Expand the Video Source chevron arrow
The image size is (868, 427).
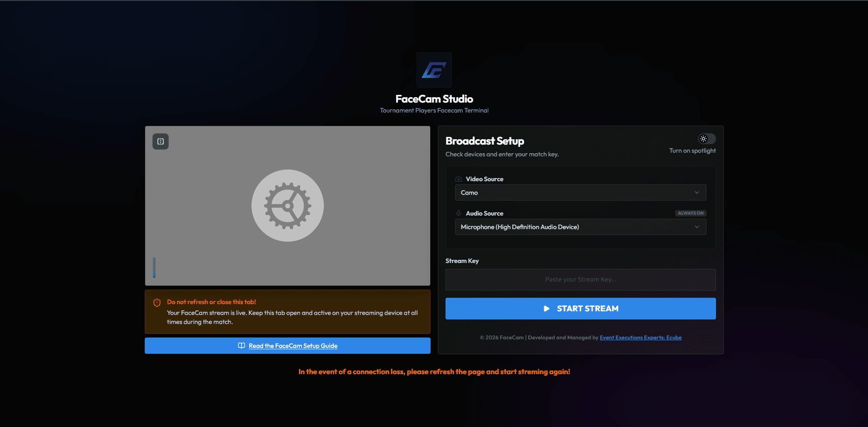697,192
